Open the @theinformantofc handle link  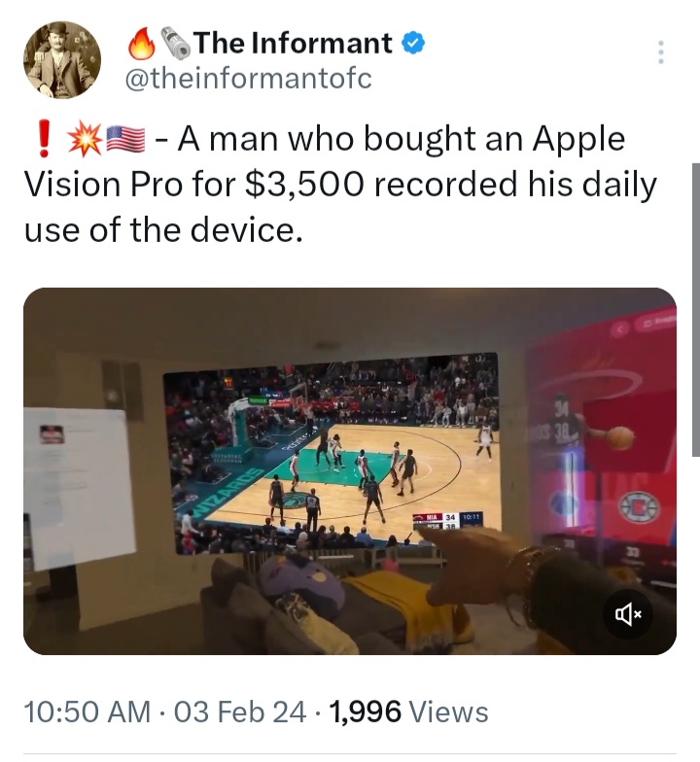tap(249, 78)
